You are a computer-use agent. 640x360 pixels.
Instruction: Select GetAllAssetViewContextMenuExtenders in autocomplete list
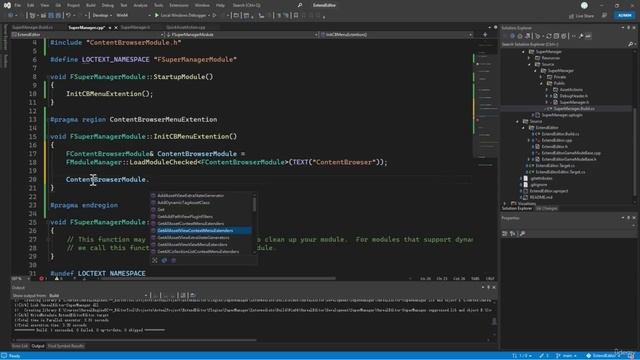point(200,231)
